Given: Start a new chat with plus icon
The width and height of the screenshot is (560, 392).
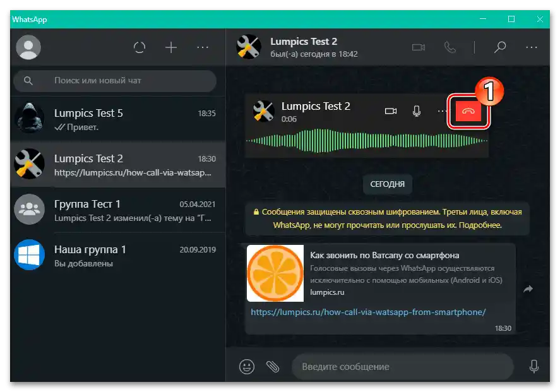Looking at the screenshot, I should 171,47.
